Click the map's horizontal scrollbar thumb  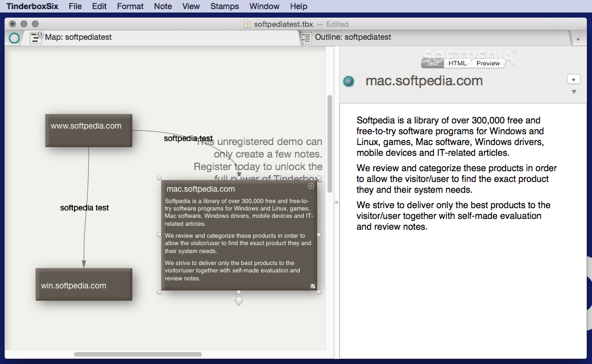tap(138, 354)
